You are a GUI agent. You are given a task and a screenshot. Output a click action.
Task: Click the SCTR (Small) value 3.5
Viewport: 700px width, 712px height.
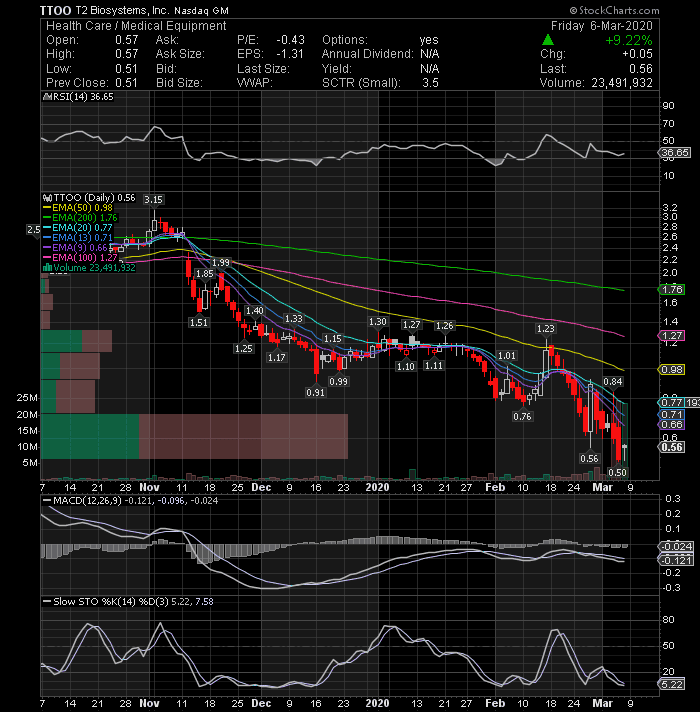430,83
